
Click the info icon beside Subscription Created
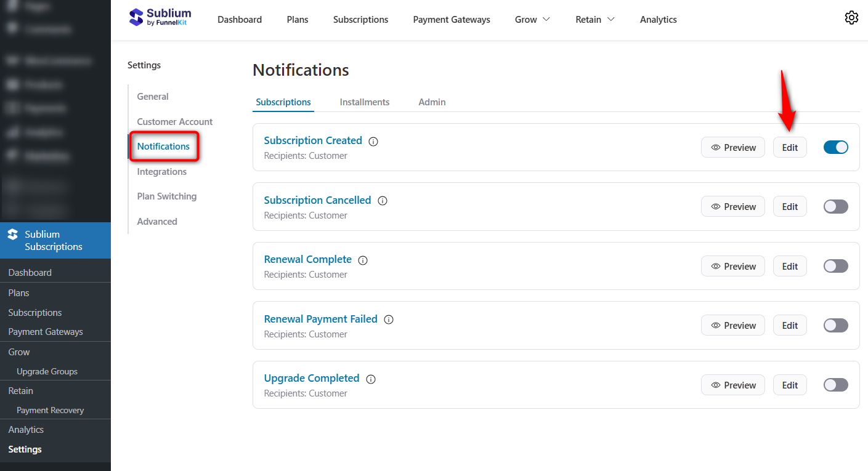click(x=373, y=141)
